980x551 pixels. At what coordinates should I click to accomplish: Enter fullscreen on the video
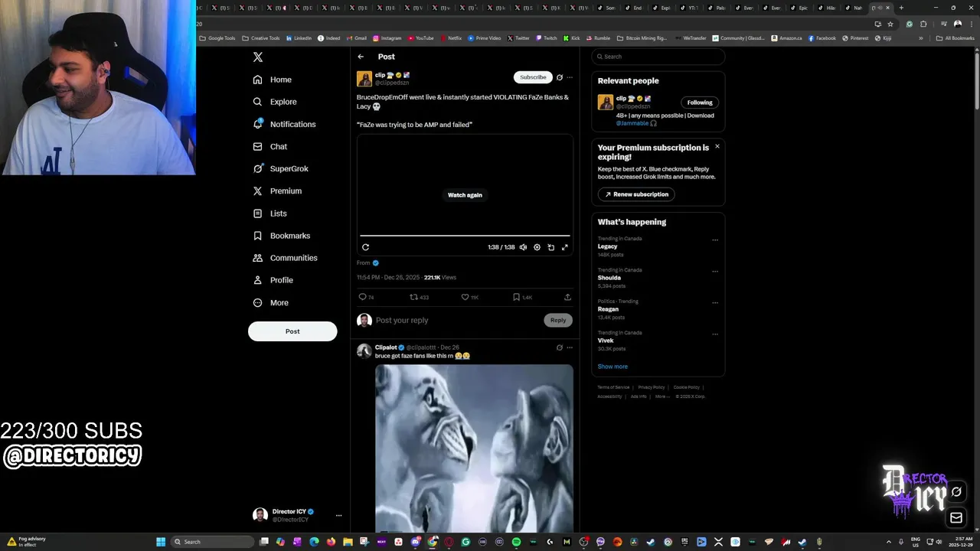click(x=565, y=247)
